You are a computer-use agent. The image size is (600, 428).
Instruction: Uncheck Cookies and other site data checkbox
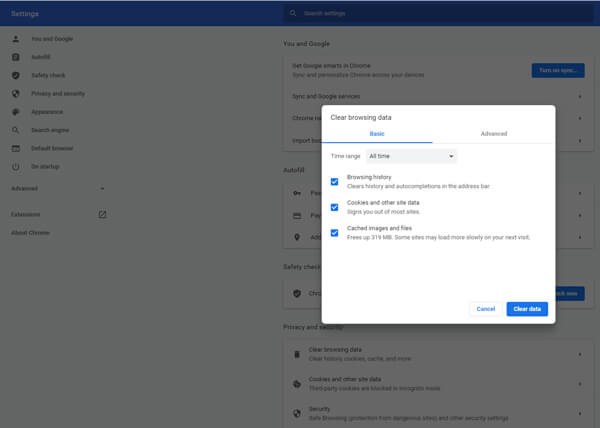(x=334, y=207)
